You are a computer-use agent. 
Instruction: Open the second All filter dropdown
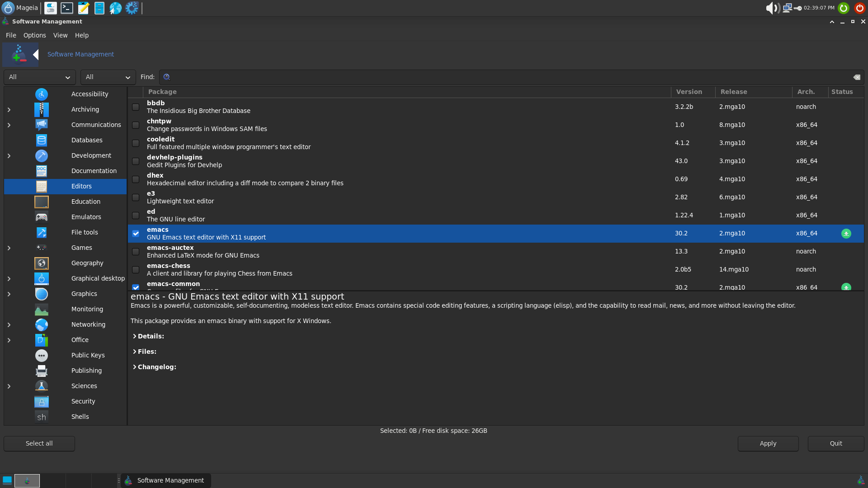tap(108, 77)
